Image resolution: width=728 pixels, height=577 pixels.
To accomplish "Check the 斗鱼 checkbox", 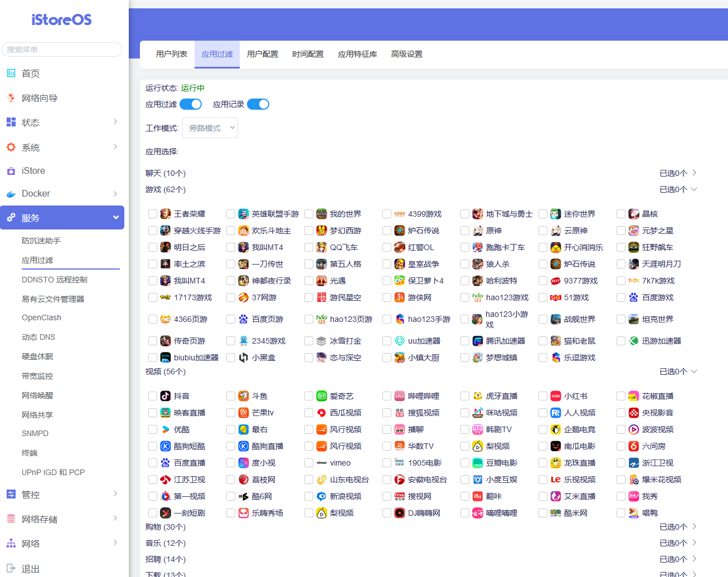I will pyautogui.click(x=231, y=396).
